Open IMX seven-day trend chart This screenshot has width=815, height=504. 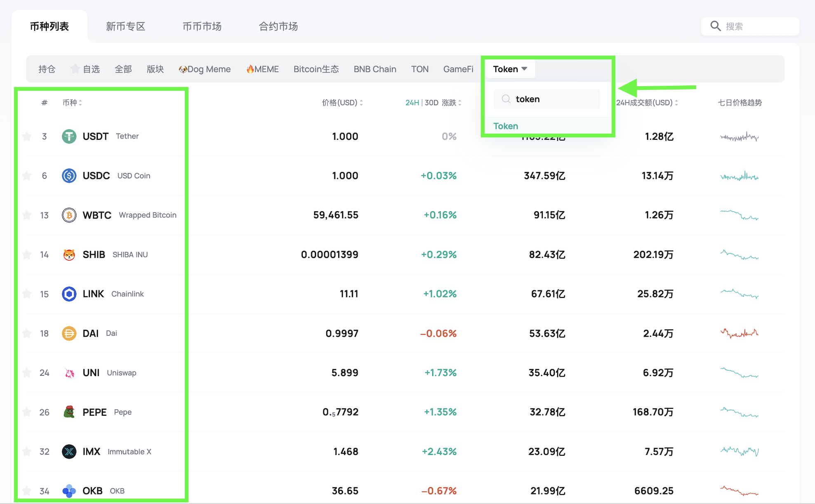tap(740, 451)
